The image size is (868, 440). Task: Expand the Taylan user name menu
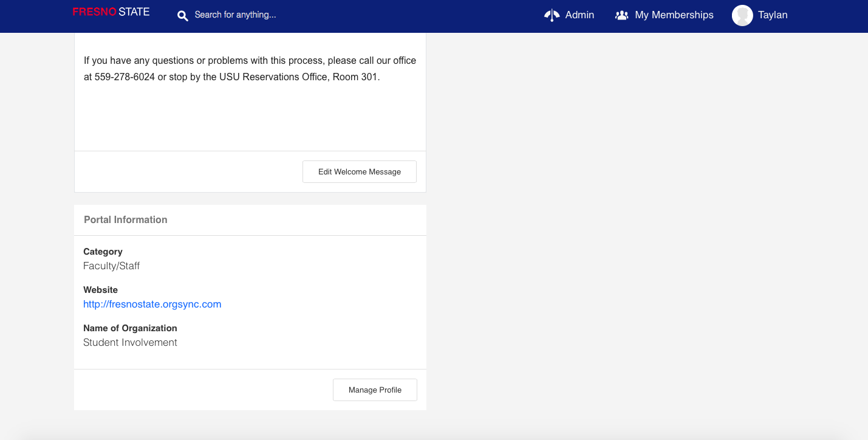click(x=773, y=15)
